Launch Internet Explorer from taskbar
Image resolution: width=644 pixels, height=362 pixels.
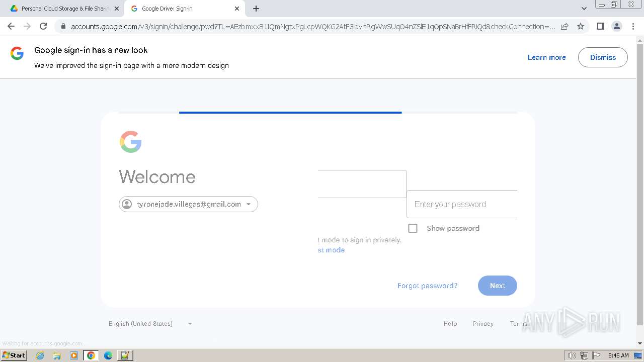click(x=40, y=355)
